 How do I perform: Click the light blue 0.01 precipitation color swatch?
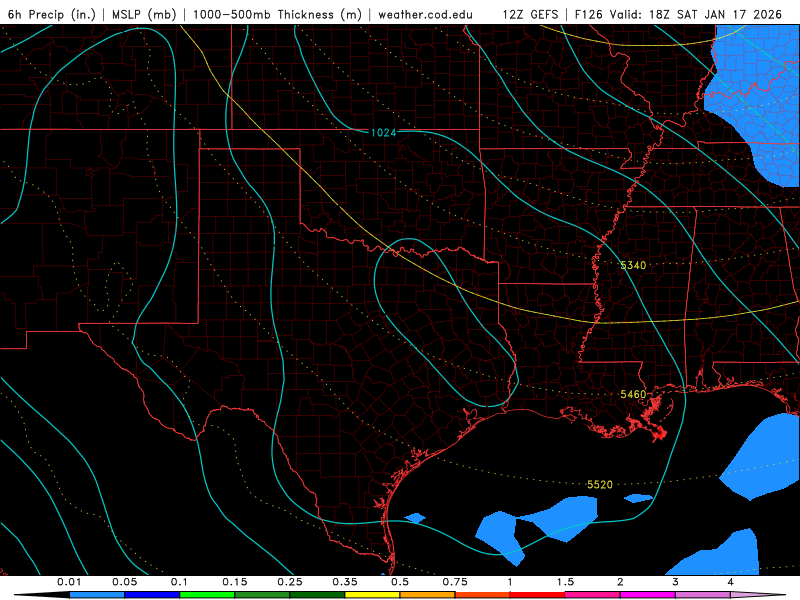click(x=97, y=595)
